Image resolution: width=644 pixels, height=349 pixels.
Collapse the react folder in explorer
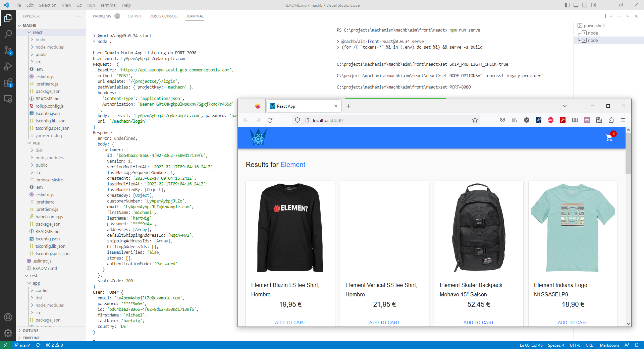pyautogui.click(x=51, y=33)
